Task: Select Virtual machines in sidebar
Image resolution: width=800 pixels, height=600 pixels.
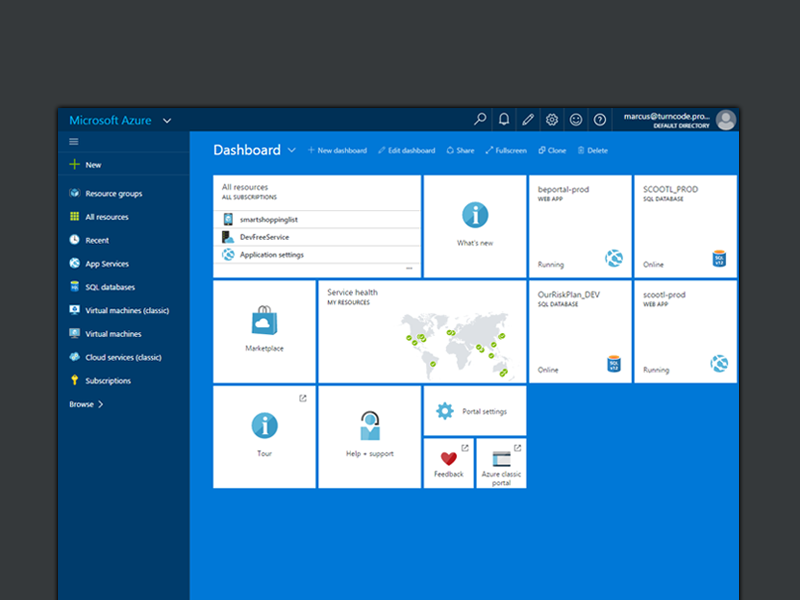Action: (113, 334)
